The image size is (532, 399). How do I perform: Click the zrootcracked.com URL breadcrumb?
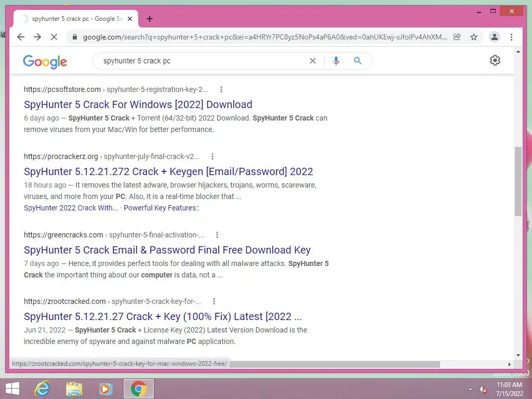tap(112, 301)
